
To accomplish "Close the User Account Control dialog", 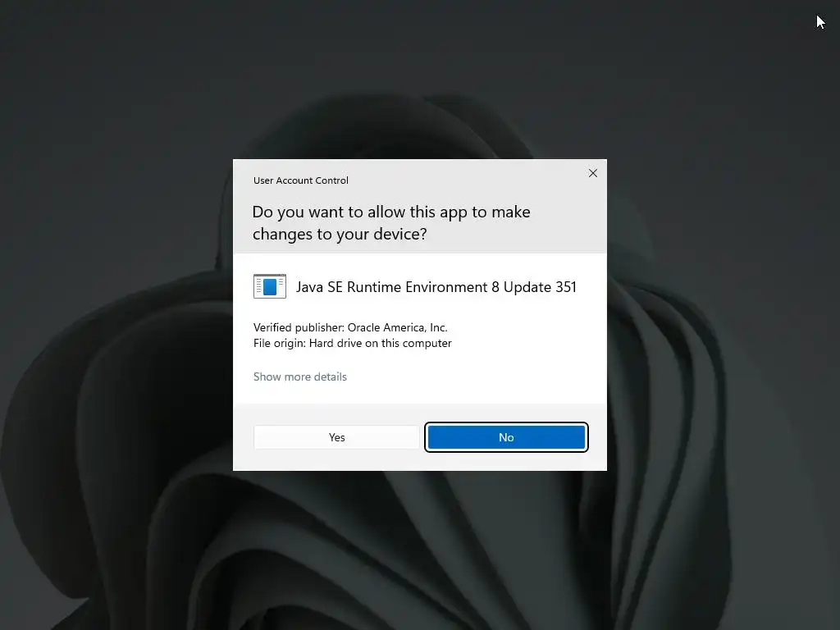I will pos(592,173).
